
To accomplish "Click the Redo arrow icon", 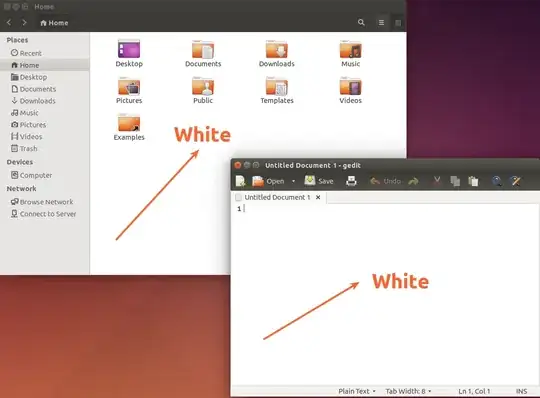I will tap(413, 181).
